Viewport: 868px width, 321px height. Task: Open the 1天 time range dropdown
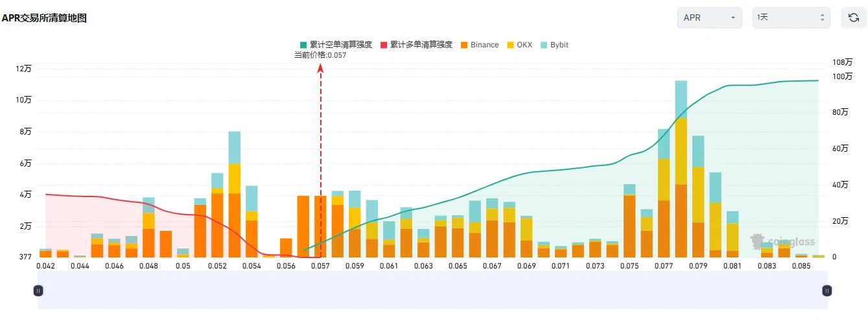pyautogui.click(x=791, y=18)
